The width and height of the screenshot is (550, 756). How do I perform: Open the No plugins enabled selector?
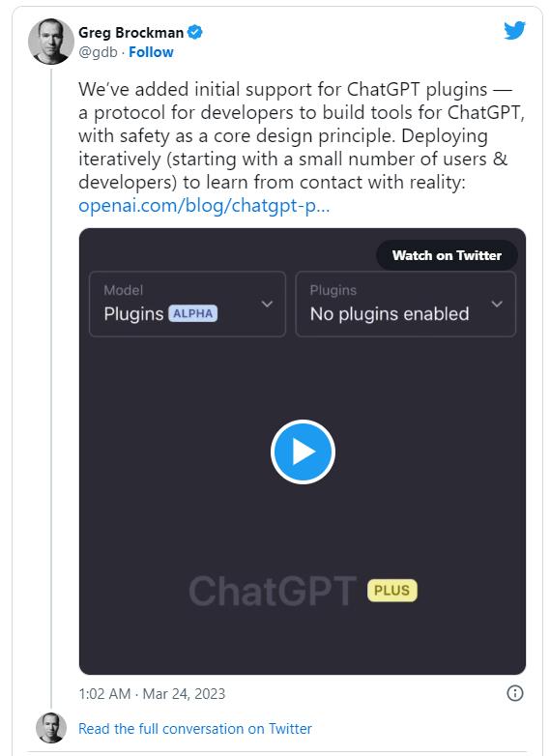pos(405,304)
